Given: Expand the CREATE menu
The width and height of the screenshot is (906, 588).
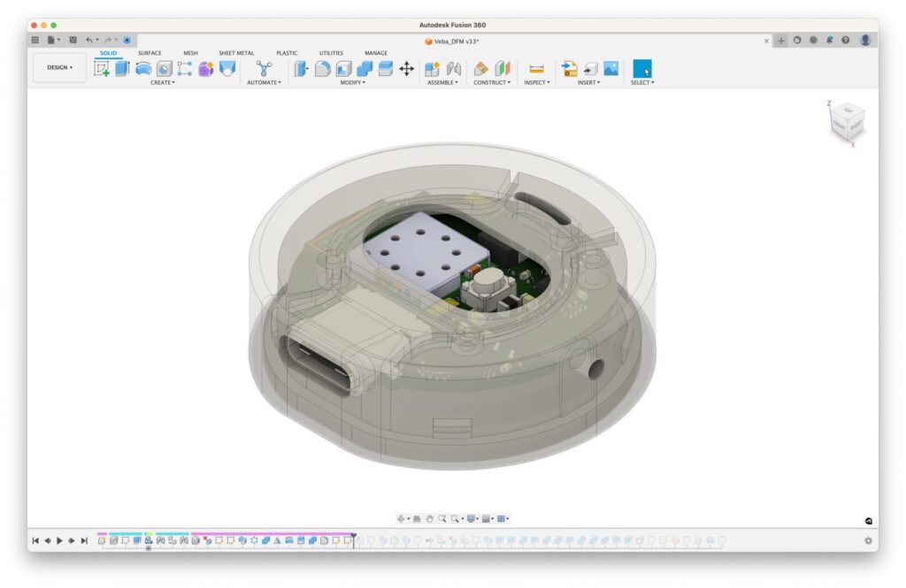Looking at the screenshot, I should (x=163, y=82).
